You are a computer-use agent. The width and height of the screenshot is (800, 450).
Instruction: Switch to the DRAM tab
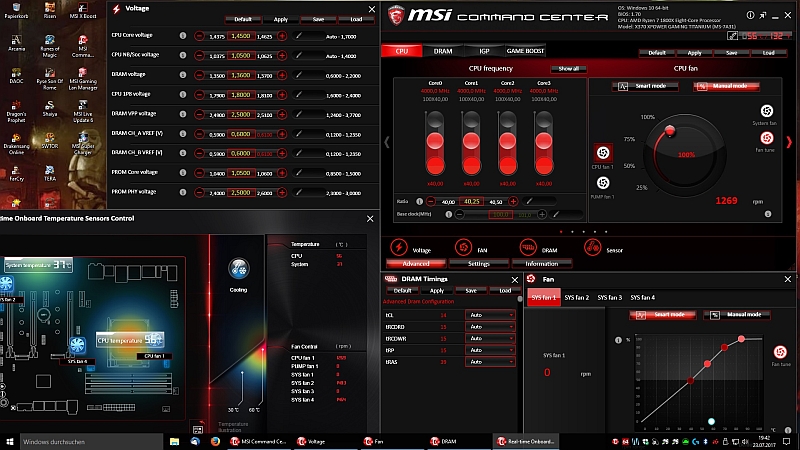point(443,51)
